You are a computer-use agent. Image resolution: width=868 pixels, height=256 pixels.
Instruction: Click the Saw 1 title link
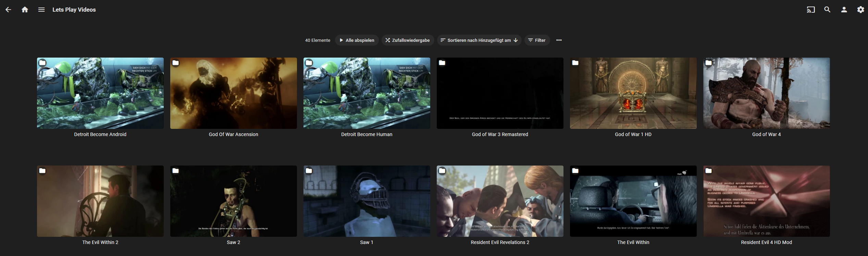pyautogui.click(x=367, y=242)
